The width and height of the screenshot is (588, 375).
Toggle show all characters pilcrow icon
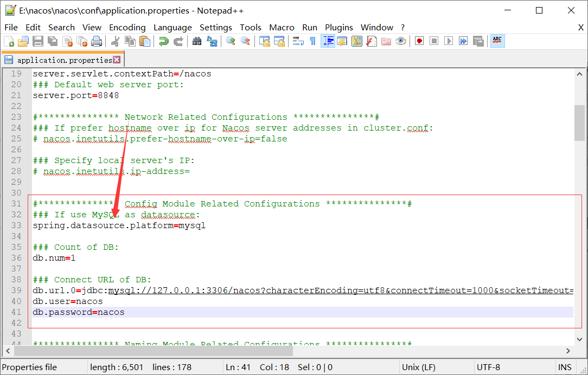pos(312,41)
